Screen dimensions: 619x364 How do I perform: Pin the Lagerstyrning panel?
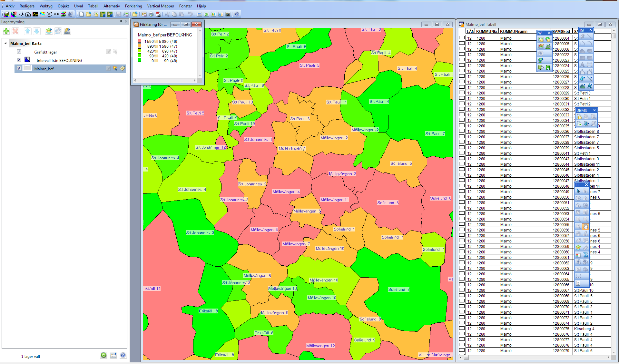pyautogui.click(x=121, y=21)
